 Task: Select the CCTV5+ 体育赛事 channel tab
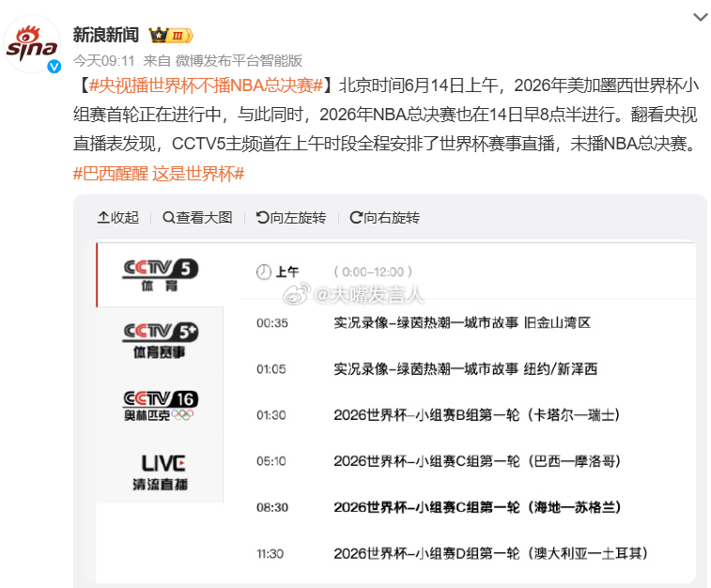[160, 340]
